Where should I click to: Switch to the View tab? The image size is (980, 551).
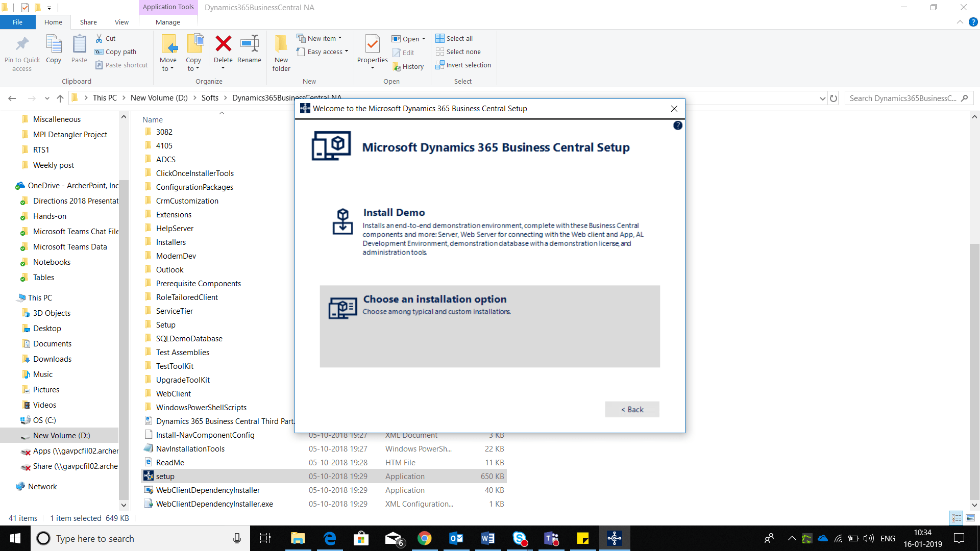[x=121, y=22]
